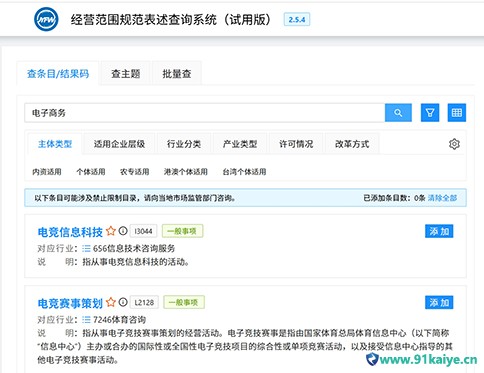Switch to table grid view icon
484x373 pixels.
pos(456,113)
